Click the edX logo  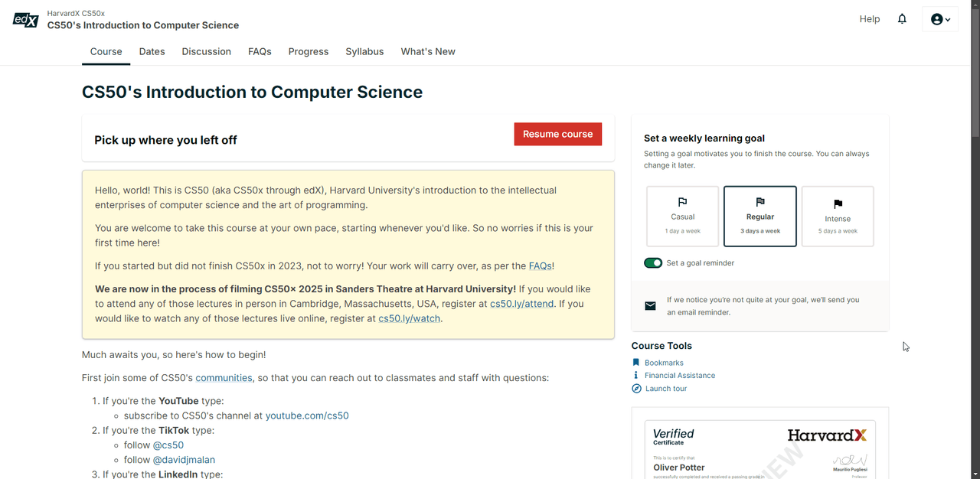point(25,20)
